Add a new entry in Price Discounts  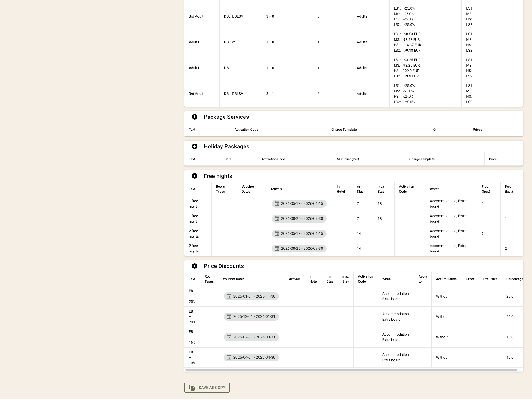point(195,266)
